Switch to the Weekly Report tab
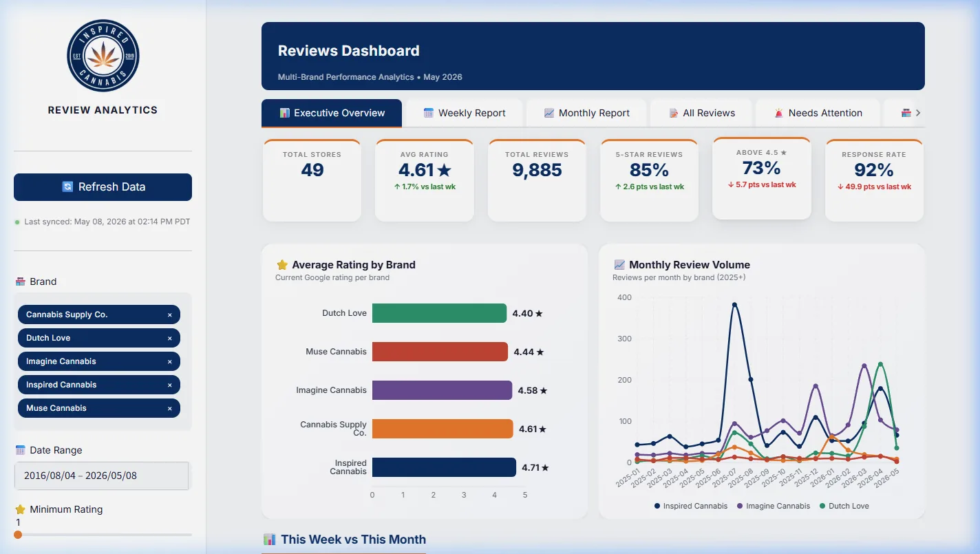This screenshot has height=554, width=980. coord(465,113)
